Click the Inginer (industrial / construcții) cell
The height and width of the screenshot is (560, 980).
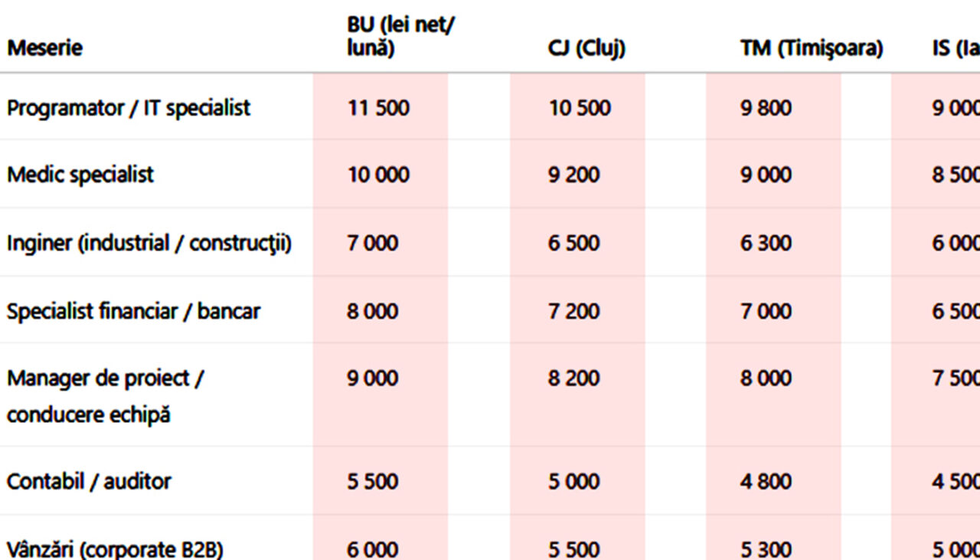coord(149,244)
